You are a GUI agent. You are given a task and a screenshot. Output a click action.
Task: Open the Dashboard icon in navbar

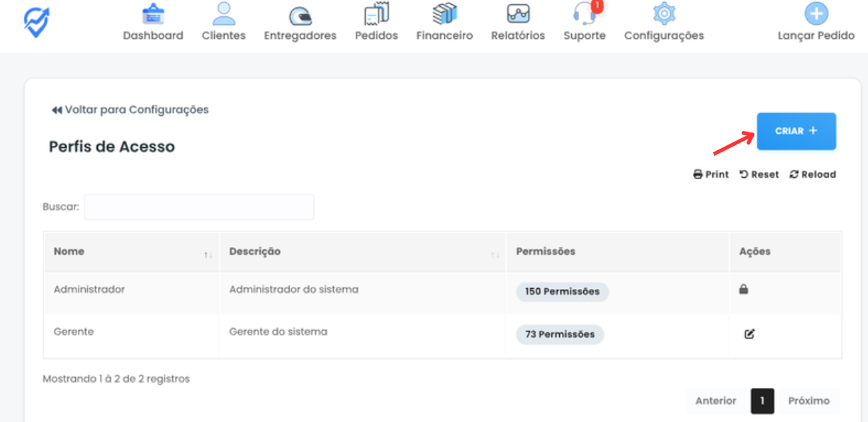(153, 14)
